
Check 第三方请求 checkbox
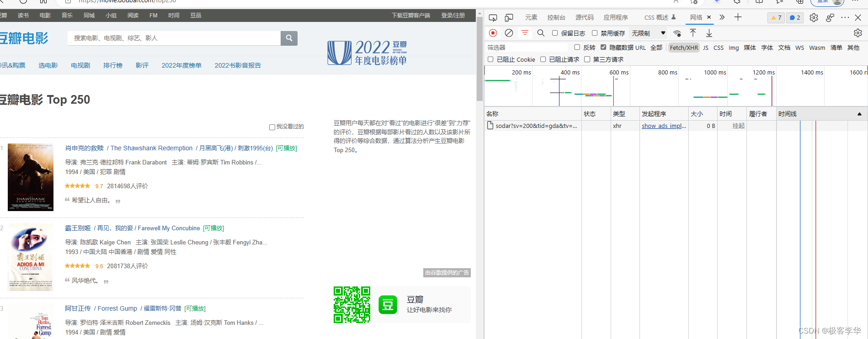[x=587, y=59]
